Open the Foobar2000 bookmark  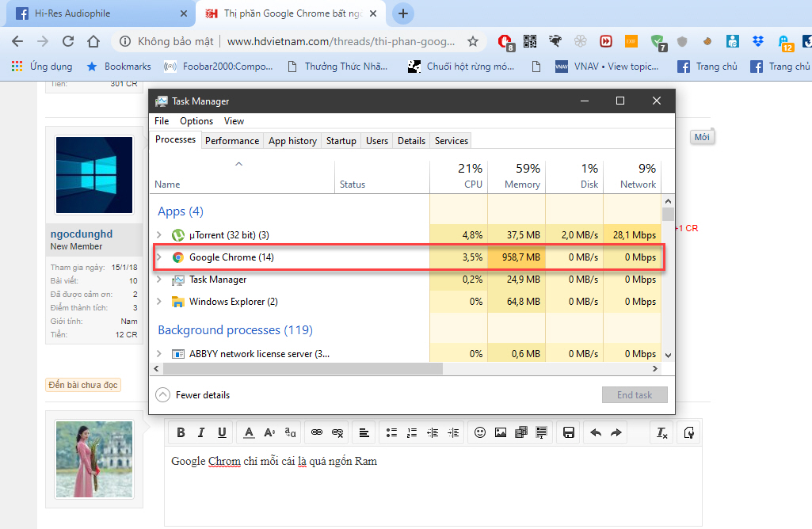click(219, 67)
